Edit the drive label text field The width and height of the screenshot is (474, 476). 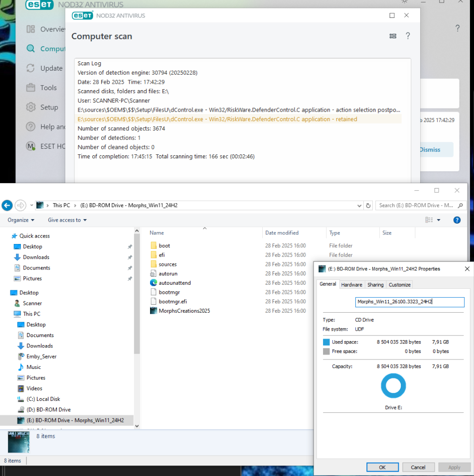(x=410, y=302)
